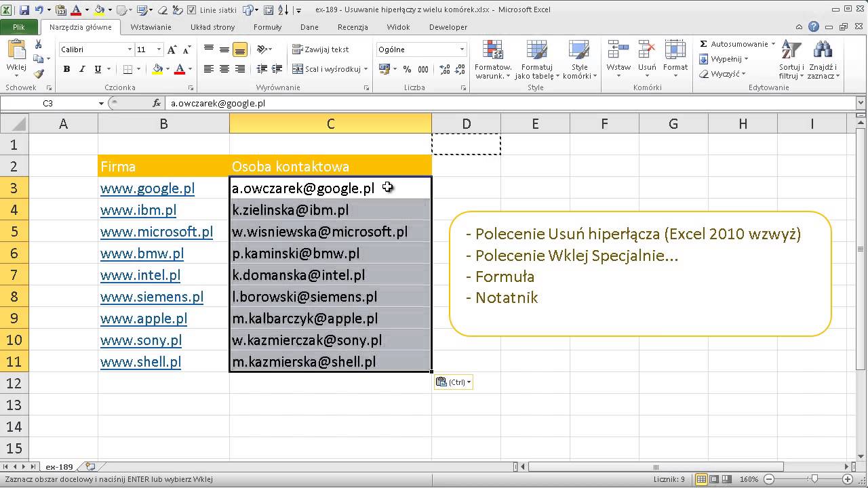Open the font size dropdown

click(x=159, y=49)
